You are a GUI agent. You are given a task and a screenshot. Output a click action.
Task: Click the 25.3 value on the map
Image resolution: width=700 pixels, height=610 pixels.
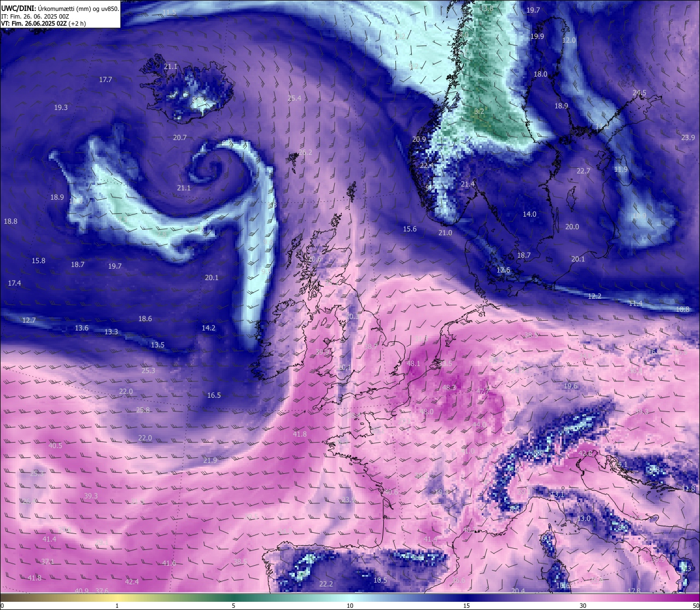click(148, 371)
